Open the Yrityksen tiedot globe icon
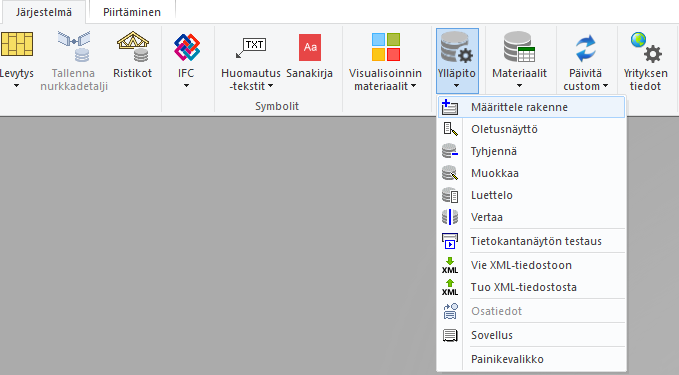 point(646,47)
